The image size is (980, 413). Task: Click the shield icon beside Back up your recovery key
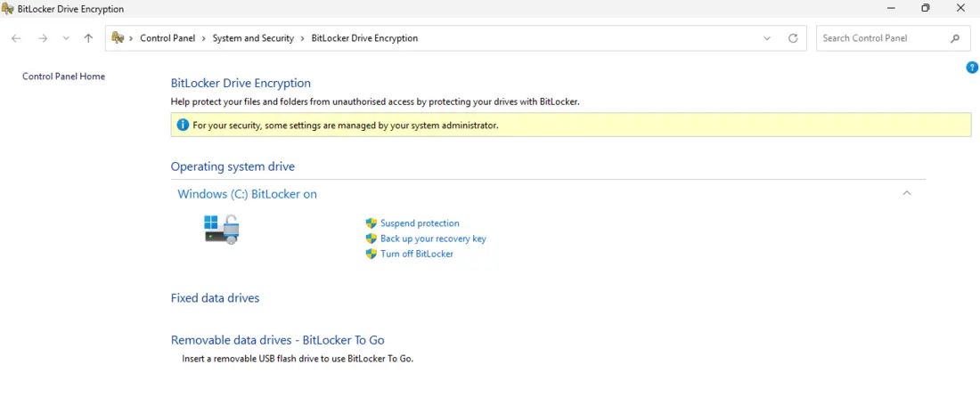coord(372,239)
